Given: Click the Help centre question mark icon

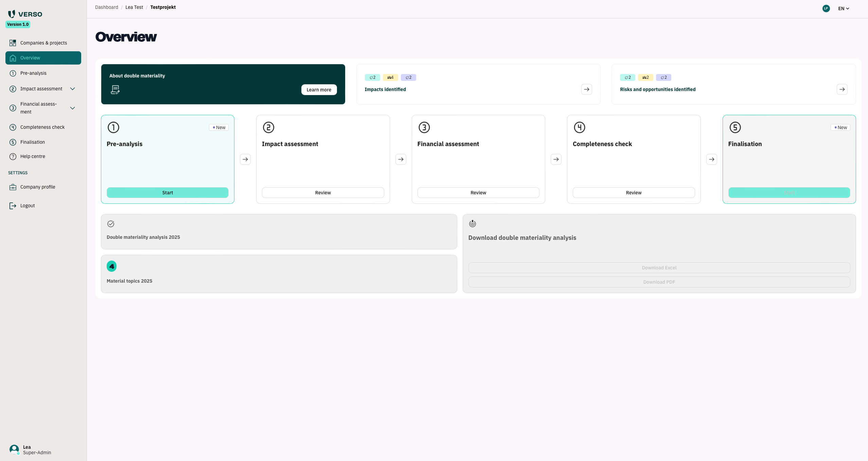Looking at the screenshot, I should [13, 157].
